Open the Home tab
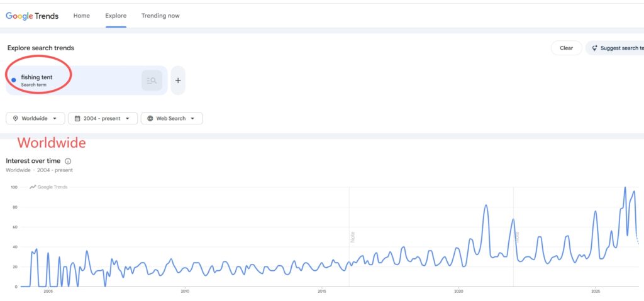This screenshot has height=301, width=644. 81,16
